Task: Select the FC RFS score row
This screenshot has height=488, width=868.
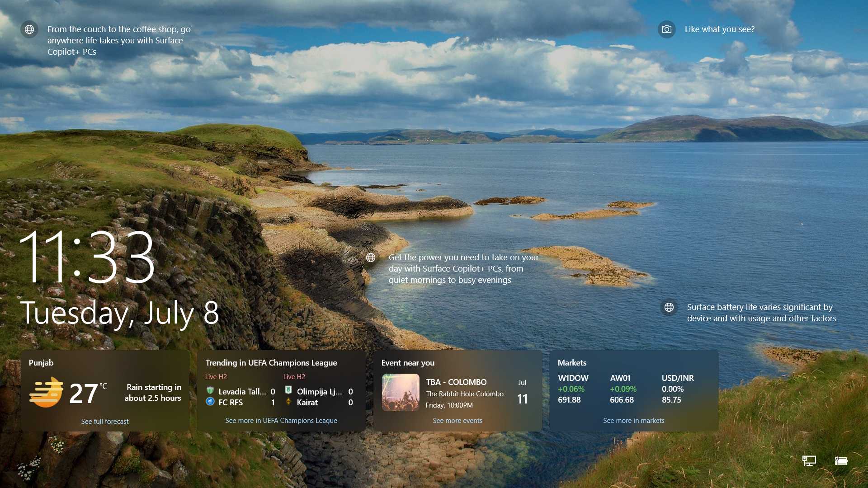Action: click(x=241, y=402)
